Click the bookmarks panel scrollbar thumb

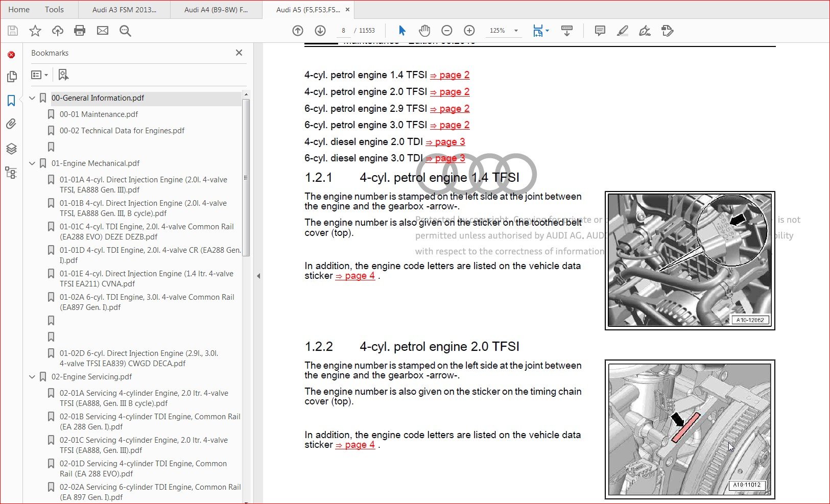point(246,178)
